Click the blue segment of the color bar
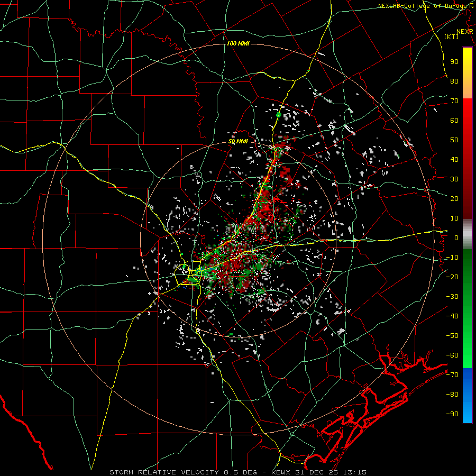This screenshot has height=476, width=476. click(x=467, y=395)
